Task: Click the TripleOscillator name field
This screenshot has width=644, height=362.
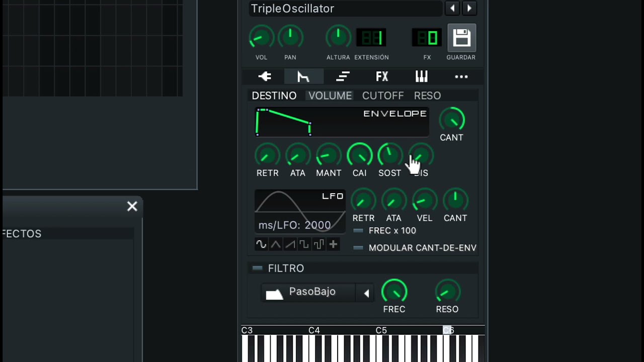Action: (346, 9)
